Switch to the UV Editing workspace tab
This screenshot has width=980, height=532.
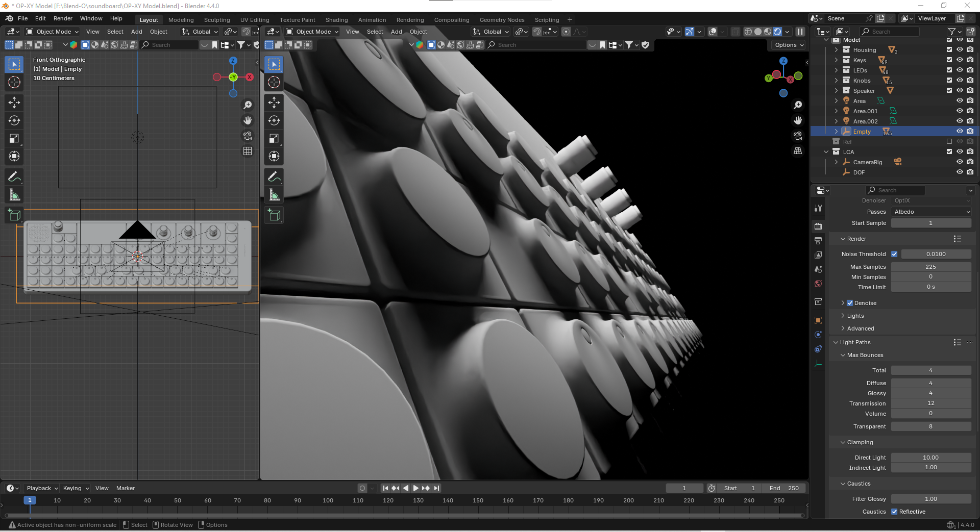click(x=255, y=20)
